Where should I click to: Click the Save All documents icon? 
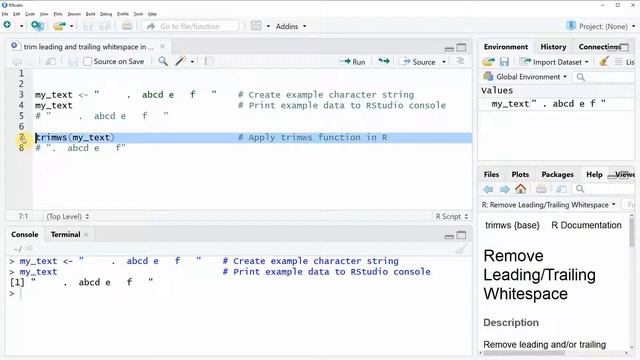(x=105, y=26)
